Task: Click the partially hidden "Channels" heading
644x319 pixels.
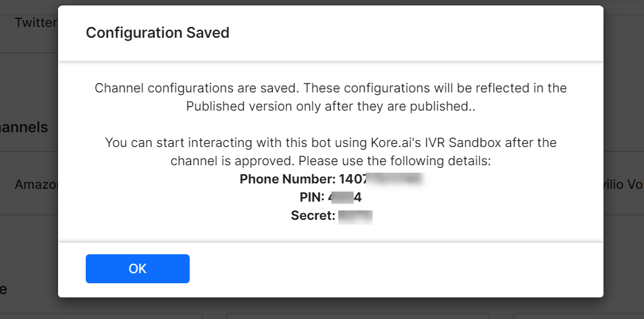Action: click(x=24, y=127)
